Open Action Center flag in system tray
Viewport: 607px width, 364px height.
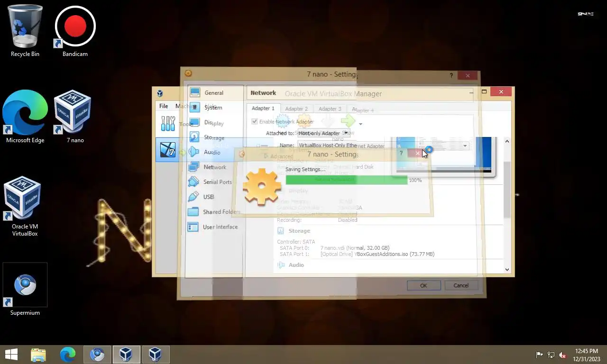click(x=539, y=355)
